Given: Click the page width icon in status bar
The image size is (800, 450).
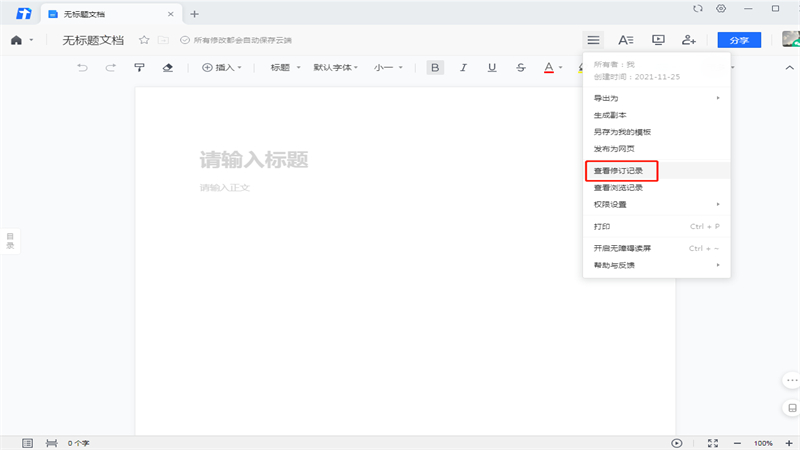Looking at the screenshot, I should pyautogui.click(x=52, y=443).
